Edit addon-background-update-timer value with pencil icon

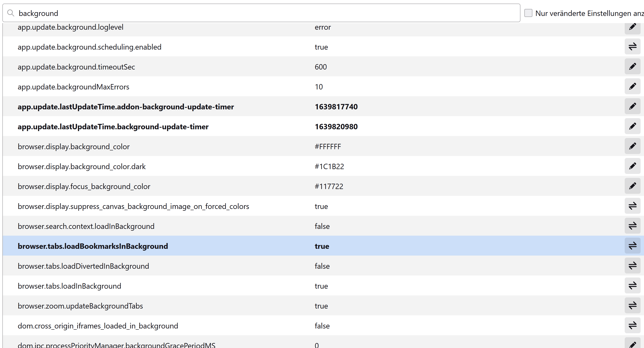(632, 106)
